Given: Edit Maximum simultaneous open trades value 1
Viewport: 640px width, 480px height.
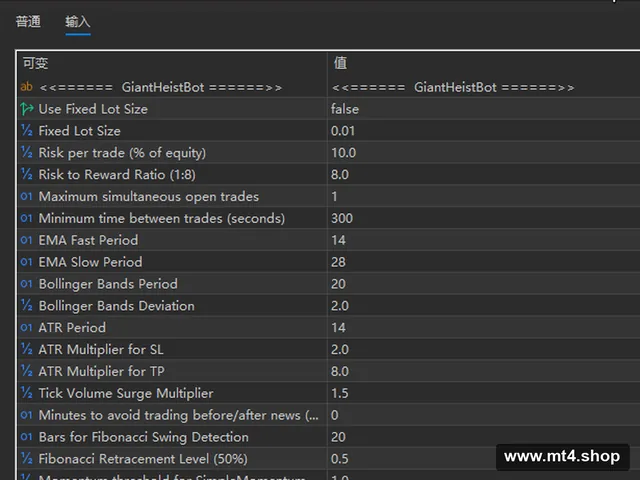Looking at the screenshot, I should (x=334, y=196).
